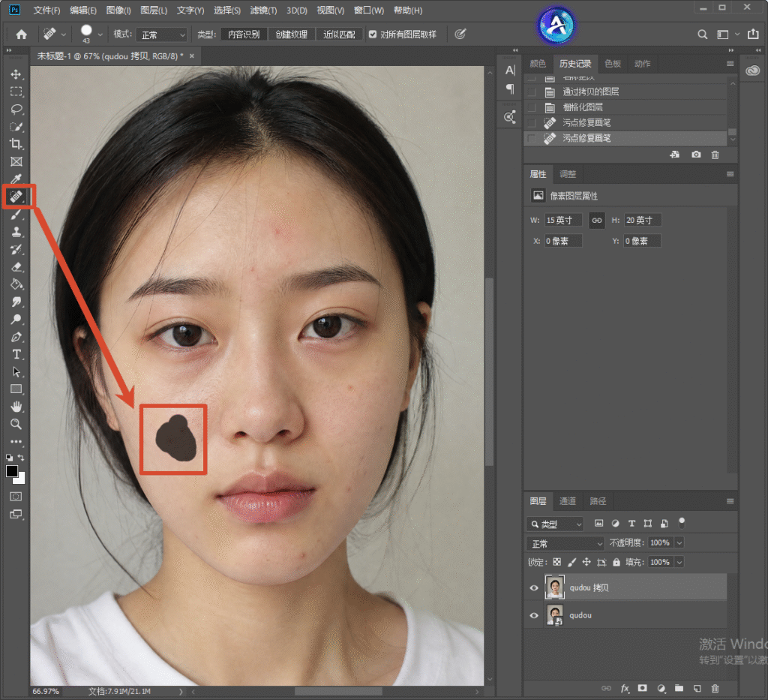
Task: Choose 创建纹理 type button
Action: [x=292, y=35]
